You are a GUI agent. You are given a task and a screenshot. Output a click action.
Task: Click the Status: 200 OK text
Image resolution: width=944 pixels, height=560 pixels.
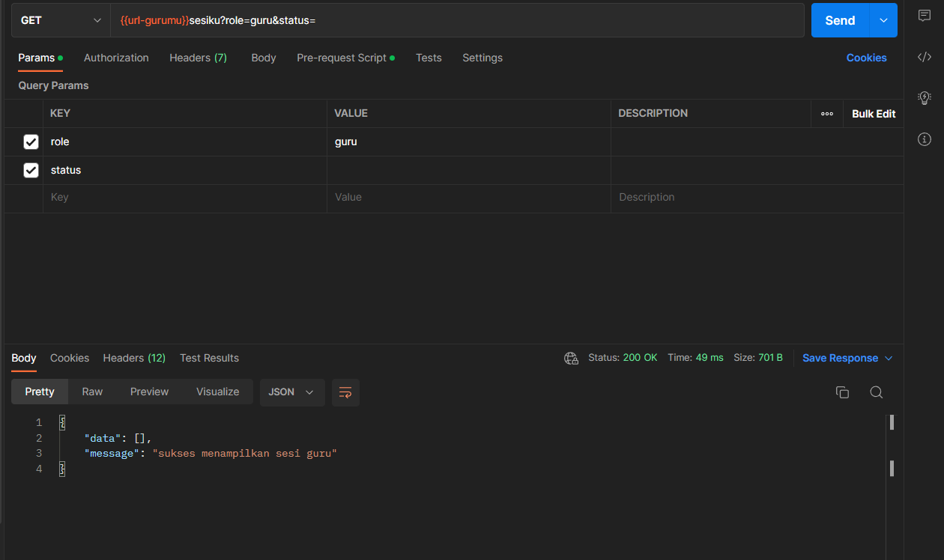pyautogui.click(x=623, y=358)
